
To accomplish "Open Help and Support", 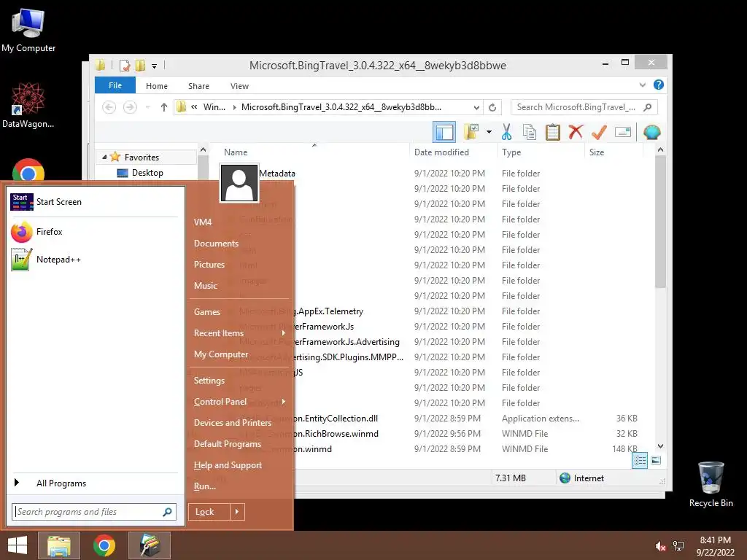I will click(x=228, y=465).
